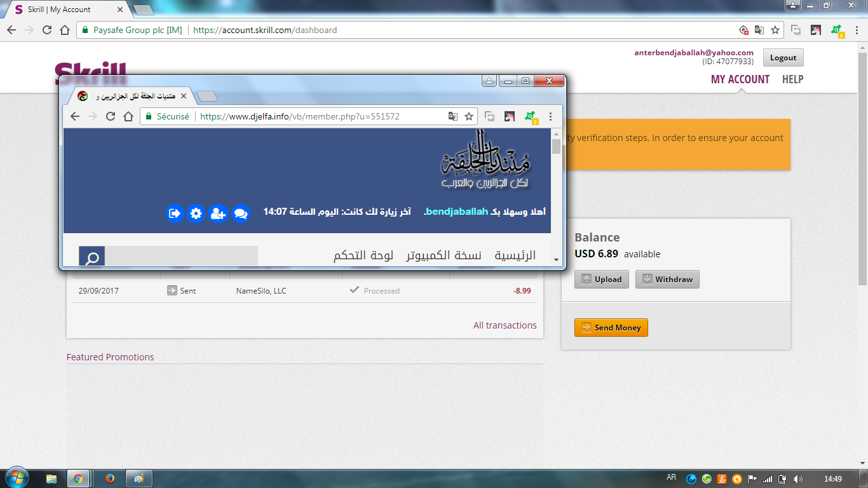The height and width of the screenshot is (488, 868).
Task: Click add friend icon on forum header
Action: pos(218,213)
